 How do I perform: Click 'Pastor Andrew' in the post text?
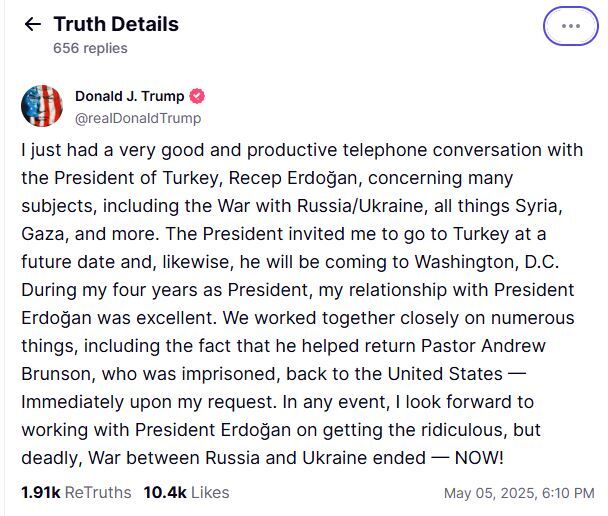pos(483,346)
